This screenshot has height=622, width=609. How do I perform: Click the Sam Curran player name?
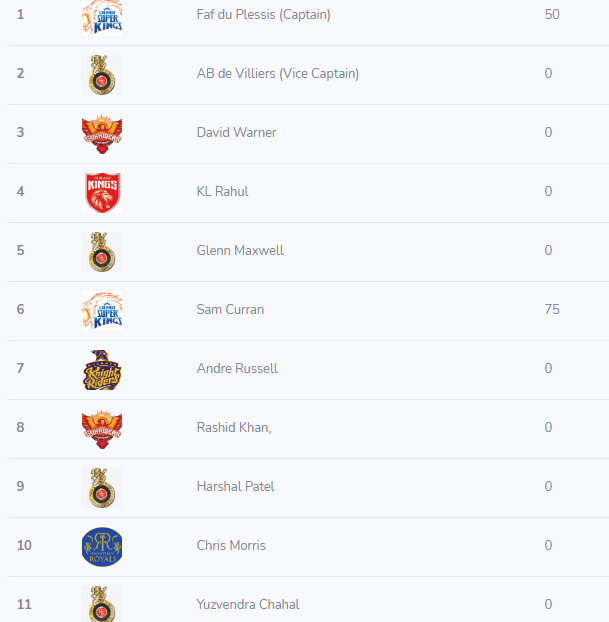point(230,309)
